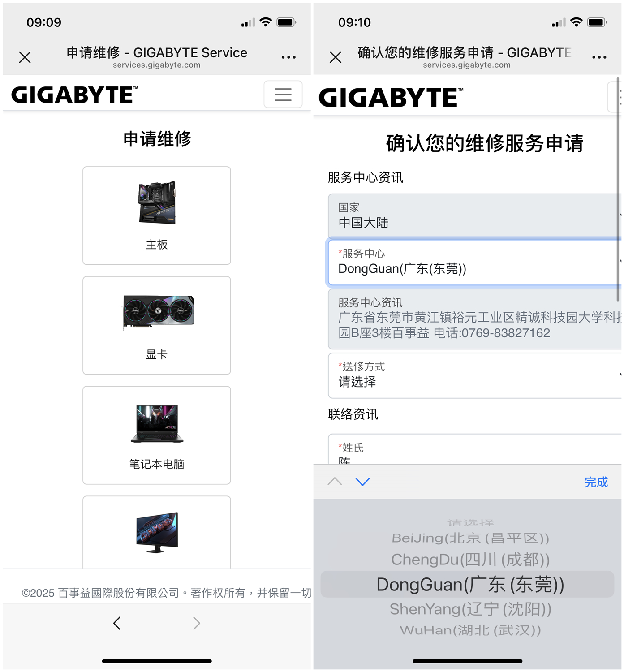Choose 请选择 placeholder in picker
The width and height of the screenshot is (624, 672).
[x=470, y=523]
